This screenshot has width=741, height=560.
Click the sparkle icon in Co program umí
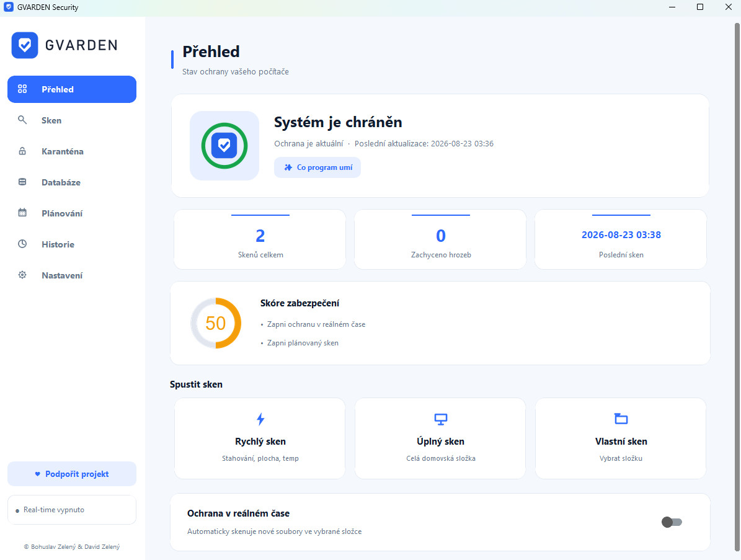click(x=288, y=167)
